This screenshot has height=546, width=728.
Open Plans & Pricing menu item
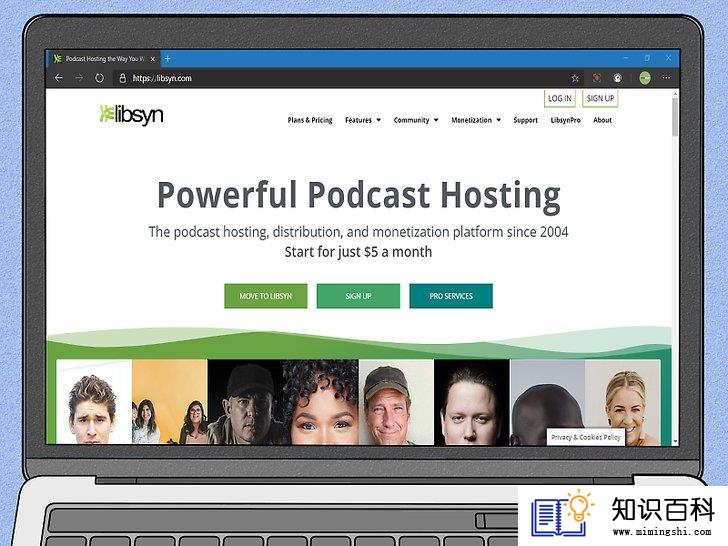[x=310, y=120]
